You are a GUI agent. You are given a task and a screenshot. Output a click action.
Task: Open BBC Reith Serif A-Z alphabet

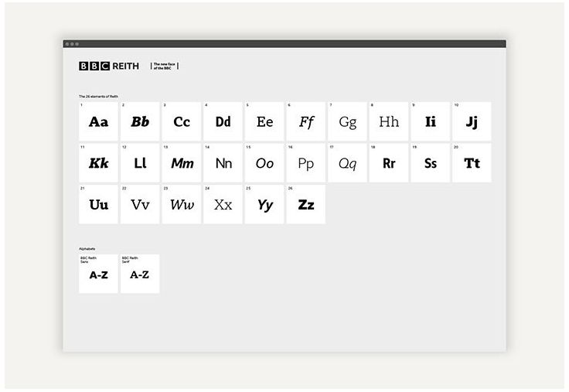(140, 274)
